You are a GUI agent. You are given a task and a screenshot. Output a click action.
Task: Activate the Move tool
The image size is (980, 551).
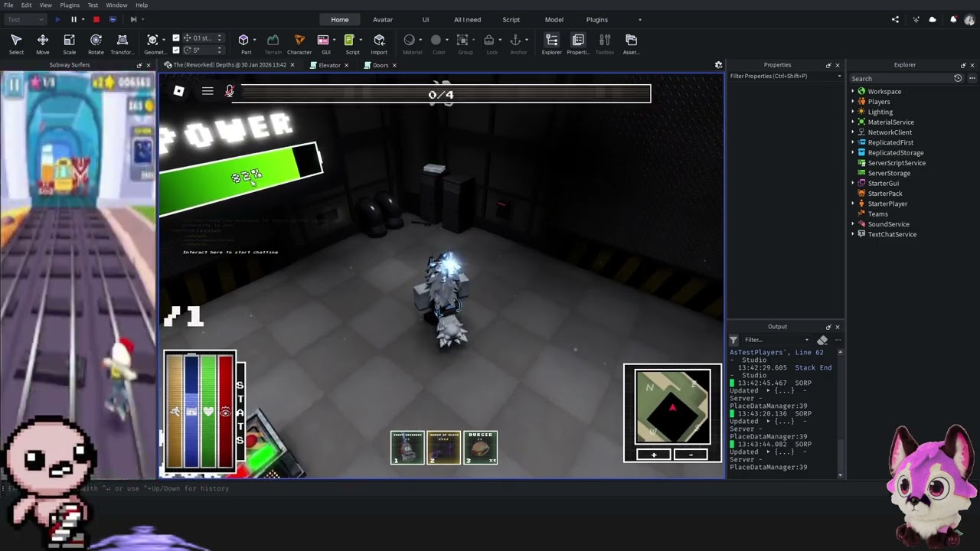tap(43, 44)
